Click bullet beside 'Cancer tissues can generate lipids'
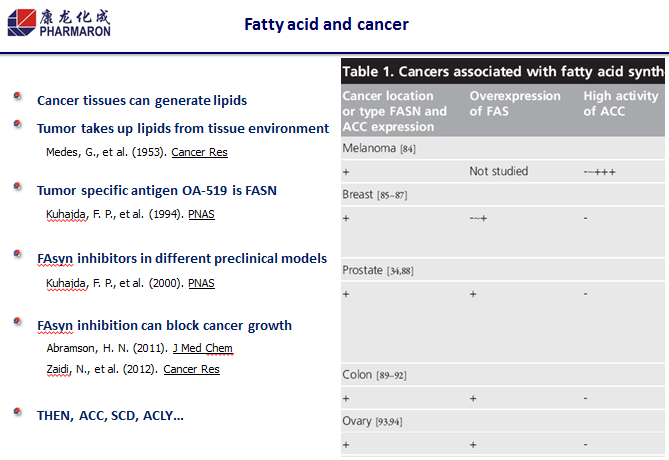The width and height of the screenshot is (669, 460). click(17, 96)
